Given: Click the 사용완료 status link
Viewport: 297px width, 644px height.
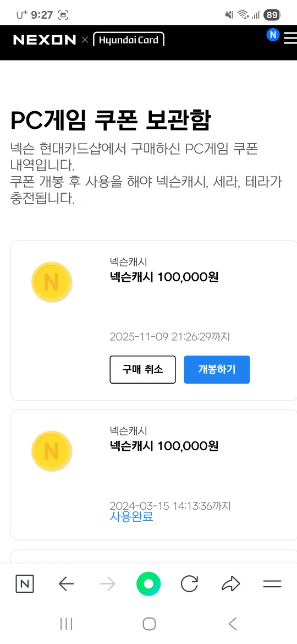Looking at the screenshot, I should pos(131,517).
